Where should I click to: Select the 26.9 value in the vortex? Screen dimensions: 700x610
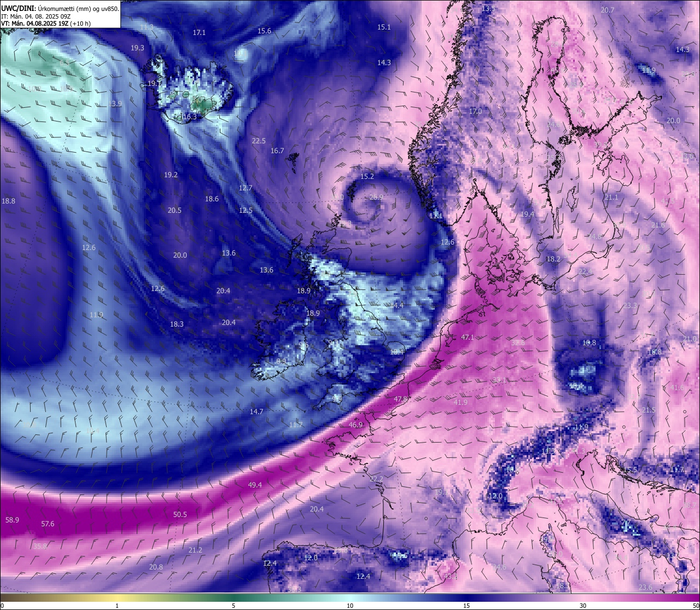[x=376, y=197]
